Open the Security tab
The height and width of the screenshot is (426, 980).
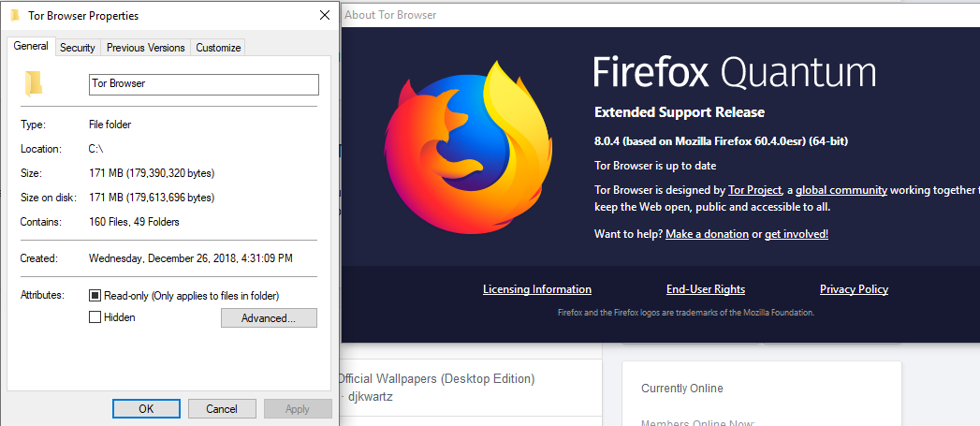(78, 48)
